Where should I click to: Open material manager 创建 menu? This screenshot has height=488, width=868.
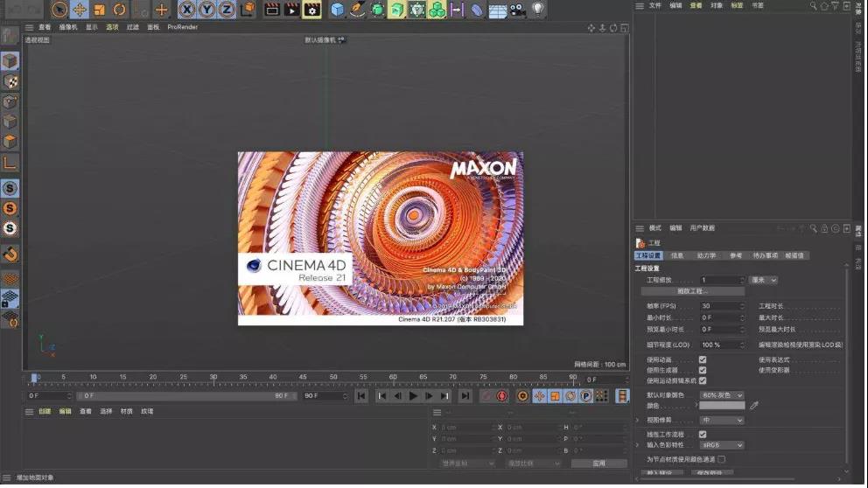click(45, 412)
